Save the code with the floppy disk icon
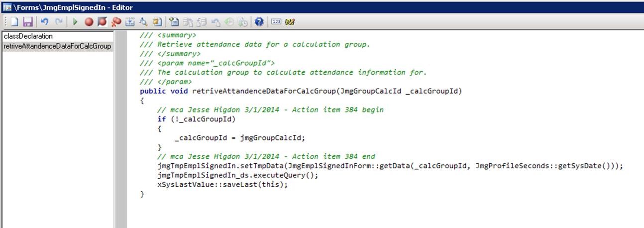The width and height of the screenshot is (644, 228). [27, 22]
